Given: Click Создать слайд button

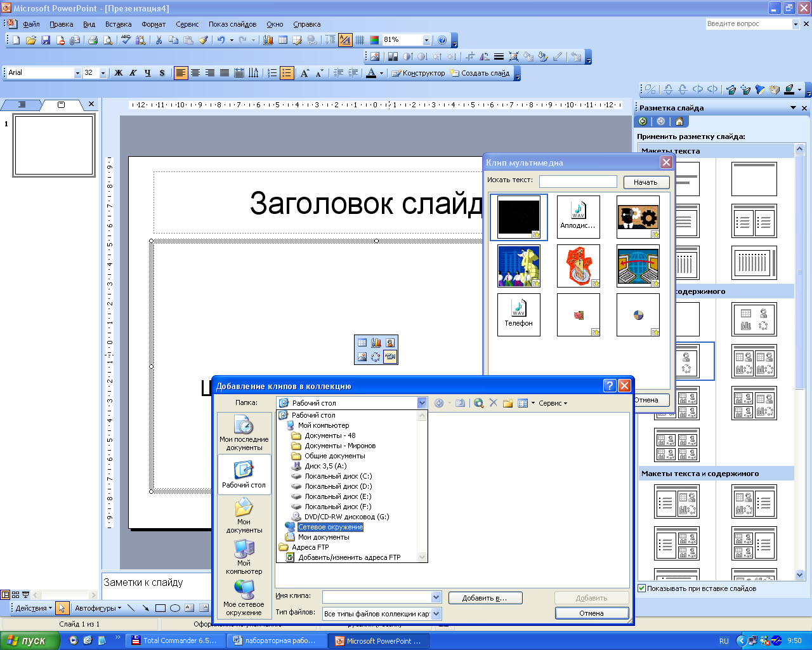Looking at the screenshot, I should point(480,73).
